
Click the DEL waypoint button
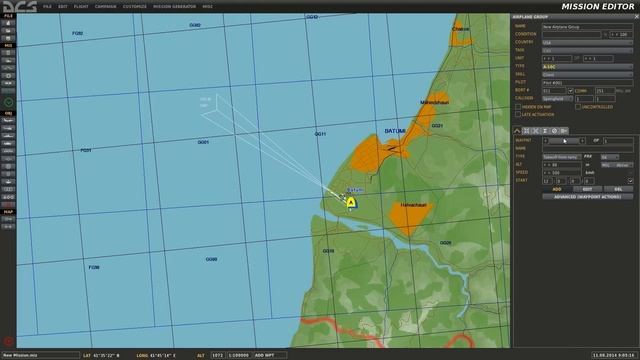pos(618,189)
